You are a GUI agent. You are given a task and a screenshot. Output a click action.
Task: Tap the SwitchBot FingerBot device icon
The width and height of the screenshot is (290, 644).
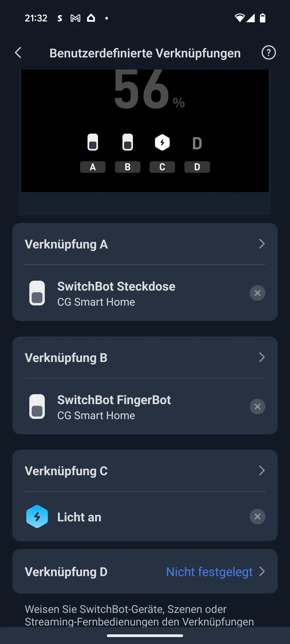37,407
